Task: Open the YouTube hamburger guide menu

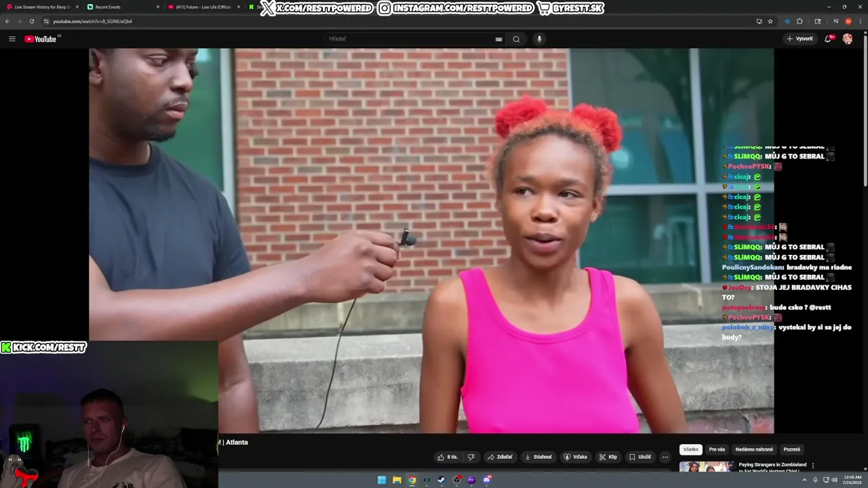Action: coord(12,39)
